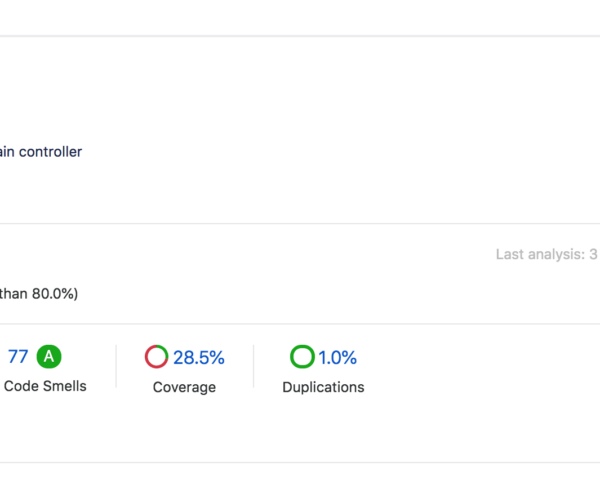Screen dimensions: 600x480
Task: Click the Duplications label
Action: [323, 387]
